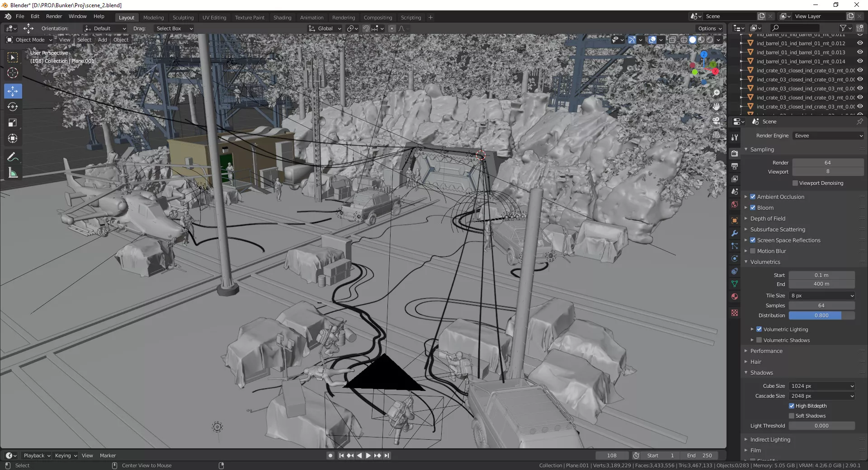Open the Cube Size dropdown
Viewport: 868px width, 470px height.
point(822,386)
